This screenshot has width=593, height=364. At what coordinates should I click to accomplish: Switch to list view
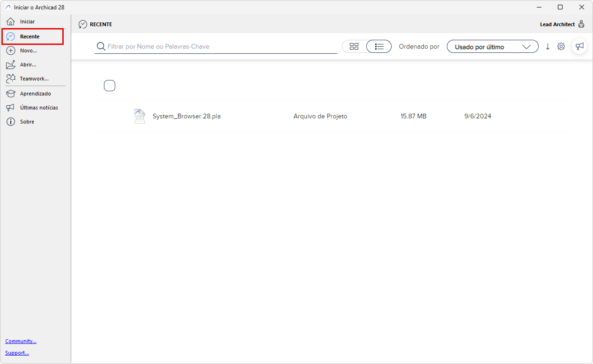point(379,46)
